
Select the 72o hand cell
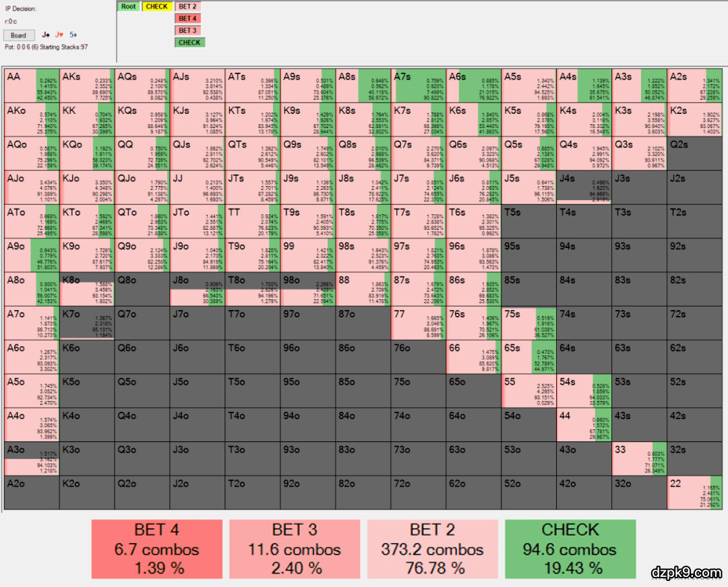(x=418, y=493)
